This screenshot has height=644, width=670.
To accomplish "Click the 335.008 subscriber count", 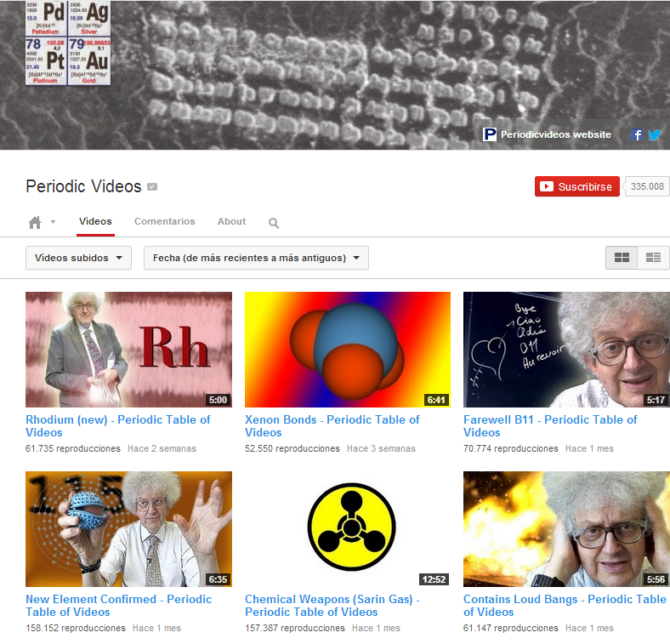I will coord(647,186).
